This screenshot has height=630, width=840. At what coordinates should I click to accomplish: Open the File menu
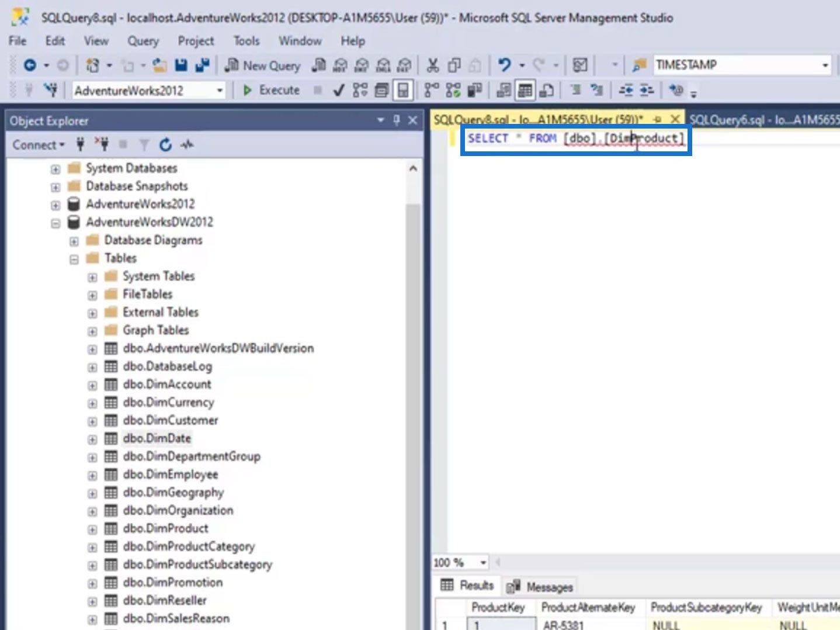click(x=18, y=41)
